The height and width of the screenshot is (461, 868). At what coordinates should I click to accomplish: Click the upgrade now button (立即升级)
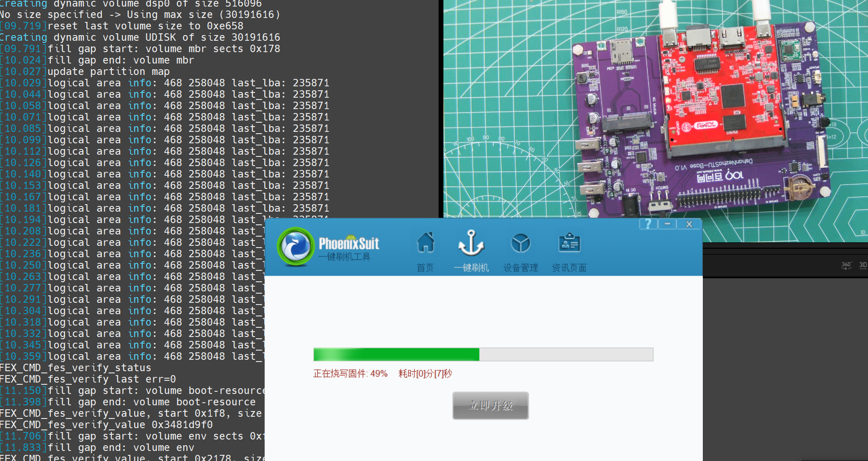[x=490, y=405]
